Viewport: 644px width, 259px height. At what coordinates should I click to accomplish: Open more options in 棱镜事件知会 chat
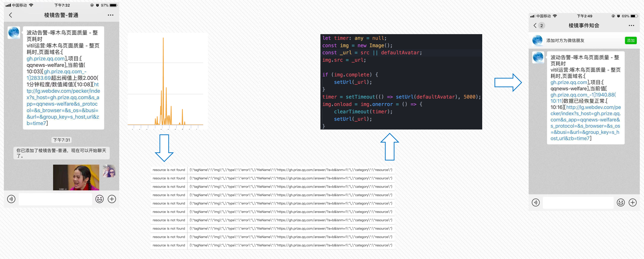point(631,26)
